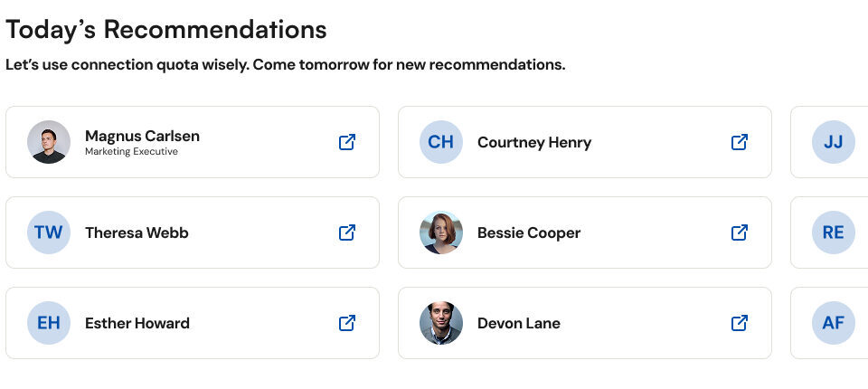Select the Courtney Henry name
Image resolution: width=868 pixels, height=389 pixels.
pyautogui.click(x=533, y=142)
